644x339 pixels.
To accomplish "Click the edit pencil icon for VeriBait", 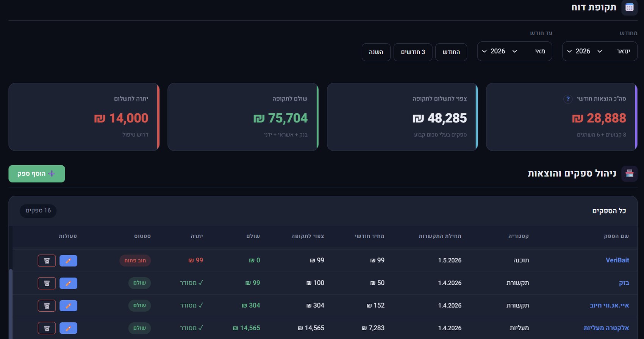I will pyautogui.click(x=68, y=261).
